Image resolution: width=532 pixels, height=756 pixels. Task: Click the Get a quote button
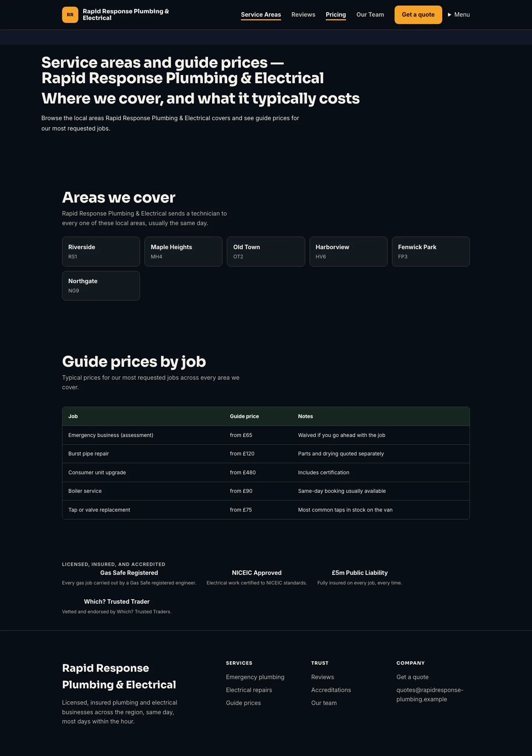(x=418, y=15)
